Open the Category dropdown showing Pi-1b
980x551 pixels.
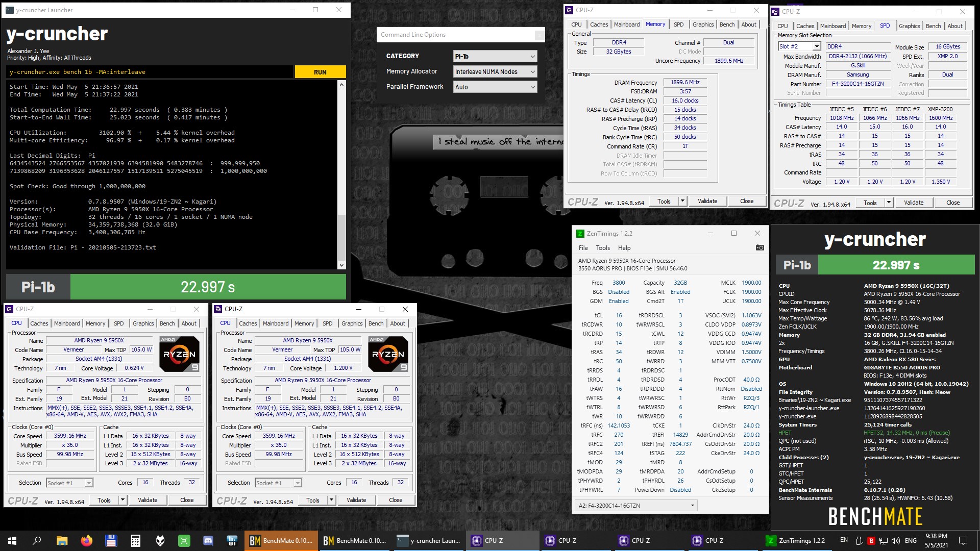(494, 56)
